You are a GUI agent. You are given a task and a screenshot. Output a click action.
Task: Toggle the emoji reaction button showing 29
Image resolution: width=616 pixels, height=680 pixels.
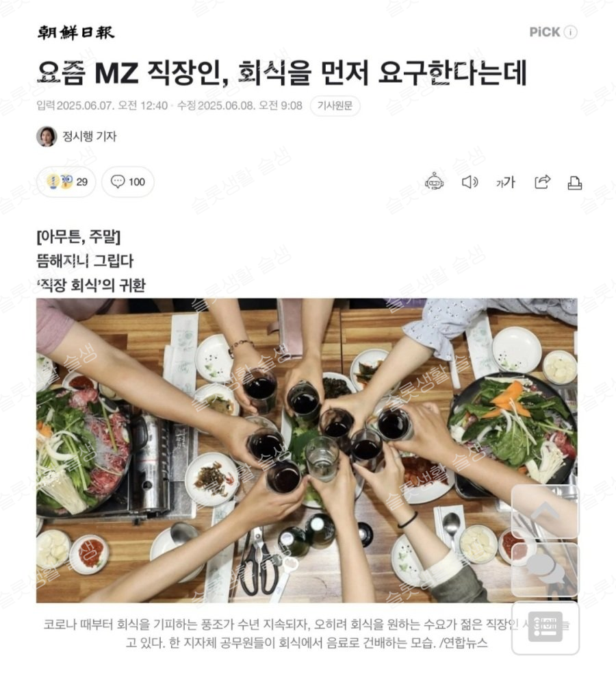(x=66, y=181)
